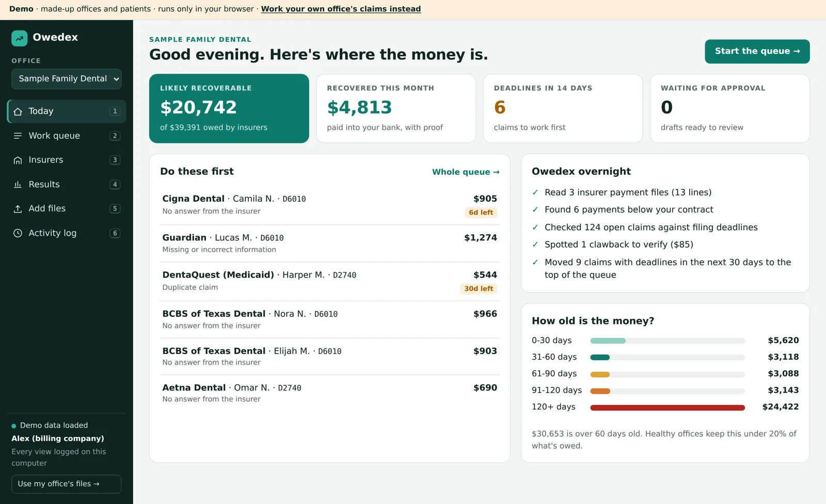
Task: Open the Cigna Dental Camila N. claim
Action: pos(330,205)
